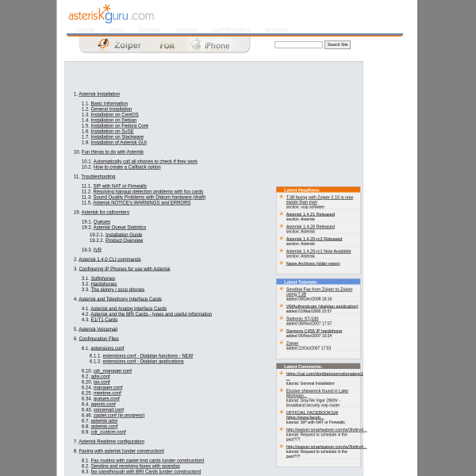The height and width of the screenshot is (476, 476).
Task: Open extensions.conf Dialplan functions - NEW
Action: point(148,355)
